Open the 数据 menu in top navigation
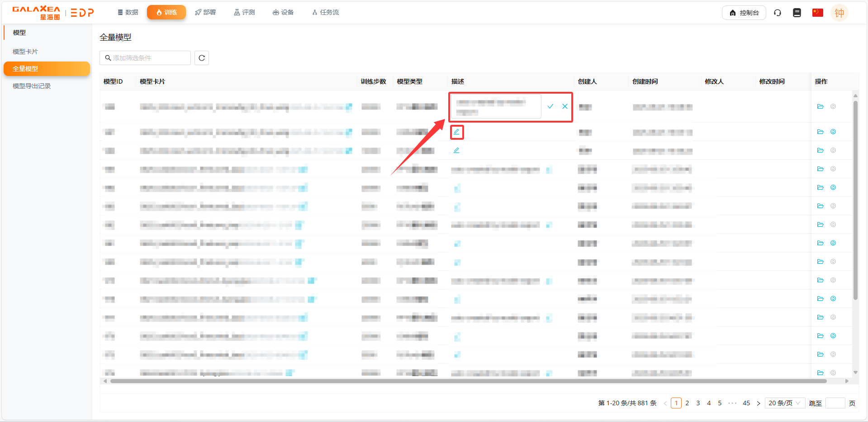The width and height of the screenshot is (868, 422). [128, 12]
